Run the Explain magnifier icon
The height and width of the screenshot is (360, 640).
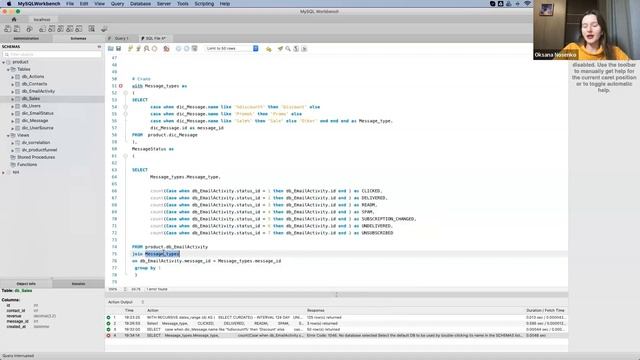[x=147, y=49]
